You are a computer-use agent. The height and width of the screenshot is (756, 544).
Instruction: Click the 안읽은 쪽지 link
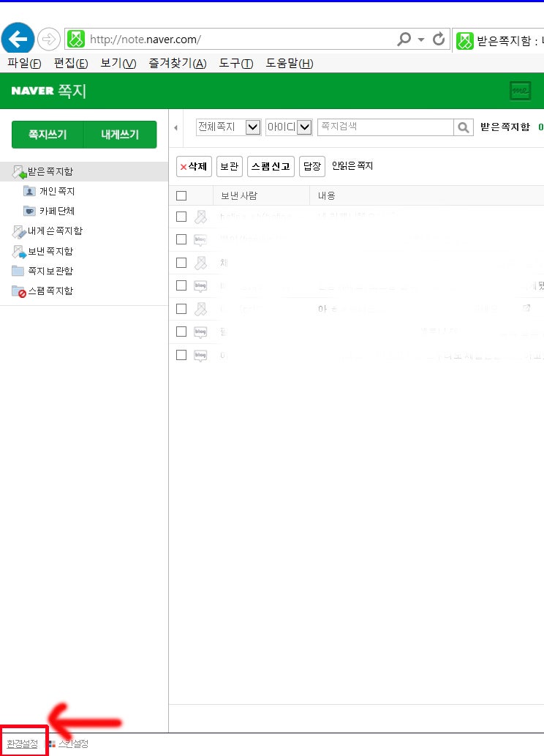point(352,166)
